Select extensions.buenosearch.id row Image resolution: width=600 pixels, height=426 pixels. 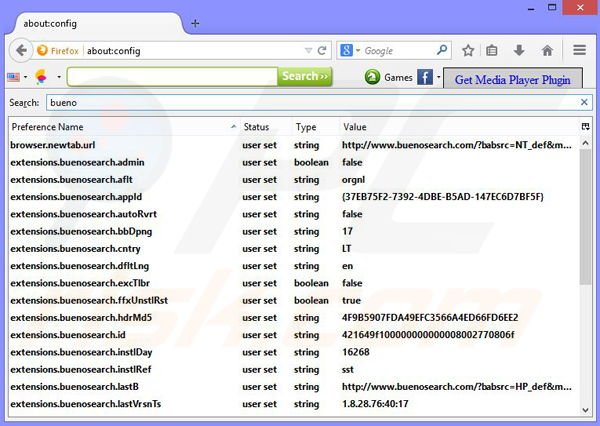(x=294, y=335)
